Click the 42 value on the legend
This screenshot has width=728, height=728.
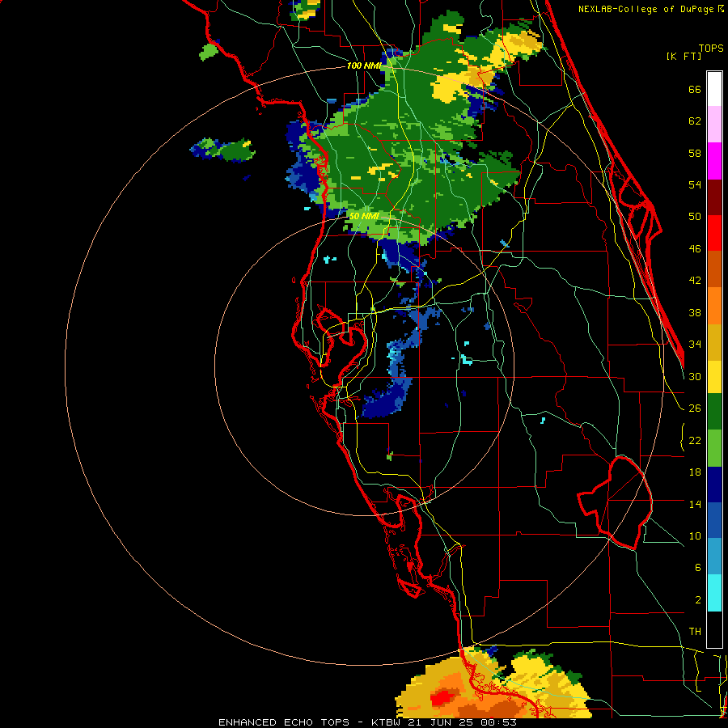tap(695, 280)
